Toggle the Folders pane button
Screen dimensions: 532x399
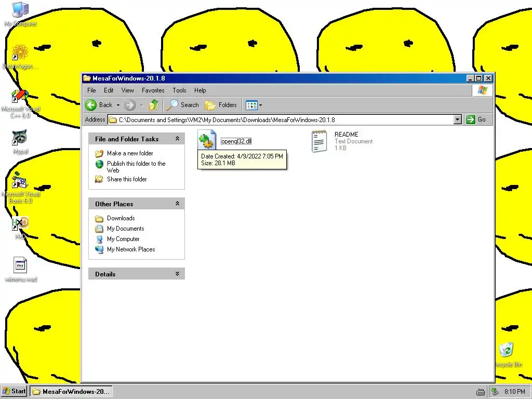pyautogui.click(x=221, y=105)
